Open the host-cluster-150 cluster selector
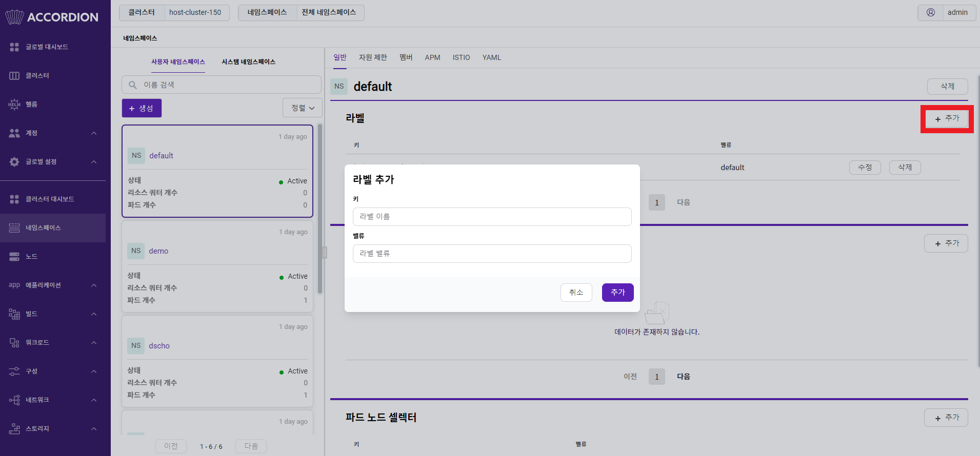 click(174, 12)
